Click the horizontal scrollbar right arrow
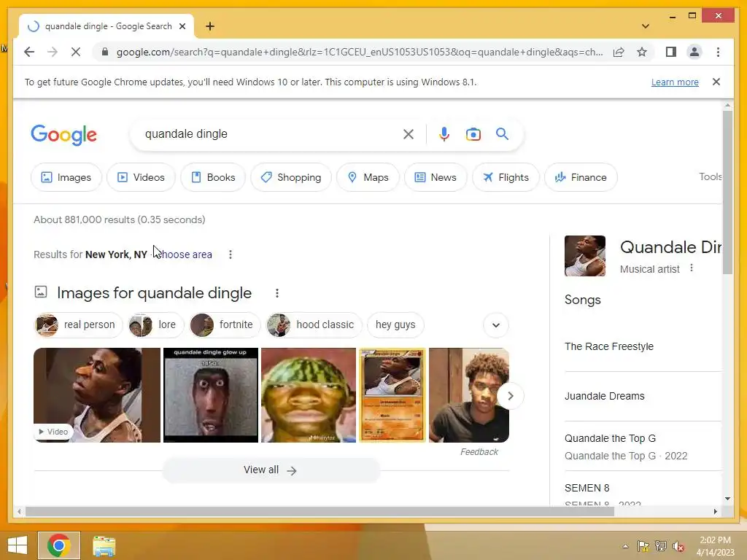Image resolution: width=747 pixels, height=560 pixels. coord(716,511)
